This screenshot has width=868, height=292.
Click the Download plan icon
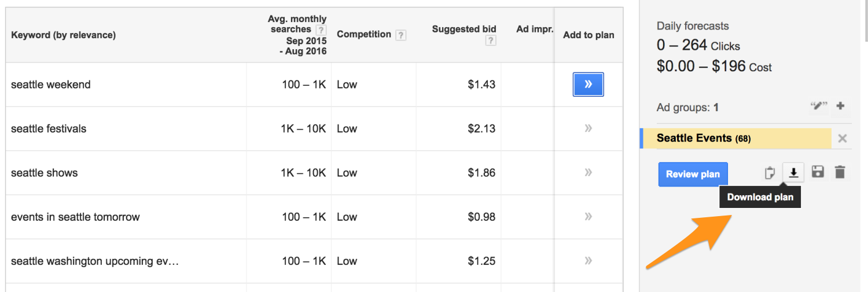(793, 172)
